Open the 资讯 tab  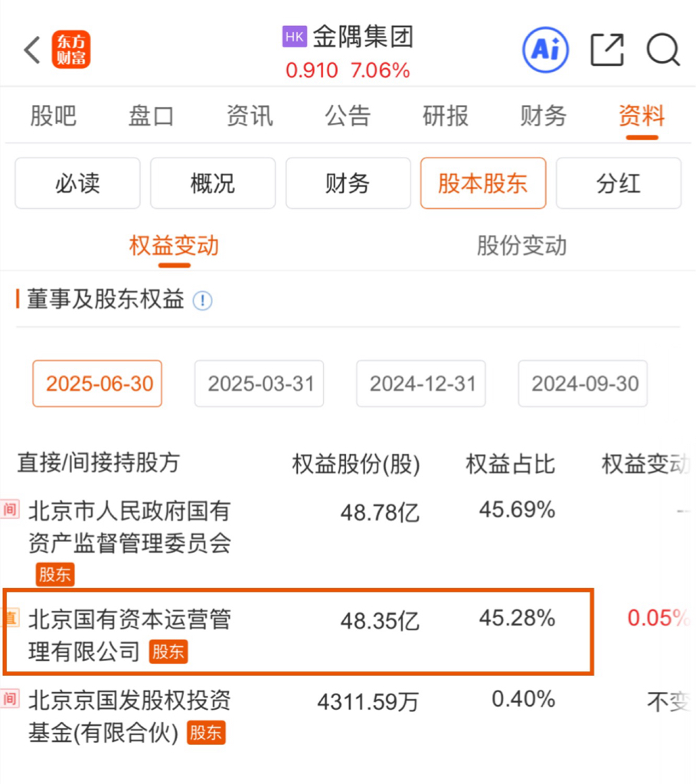point(250,116)
